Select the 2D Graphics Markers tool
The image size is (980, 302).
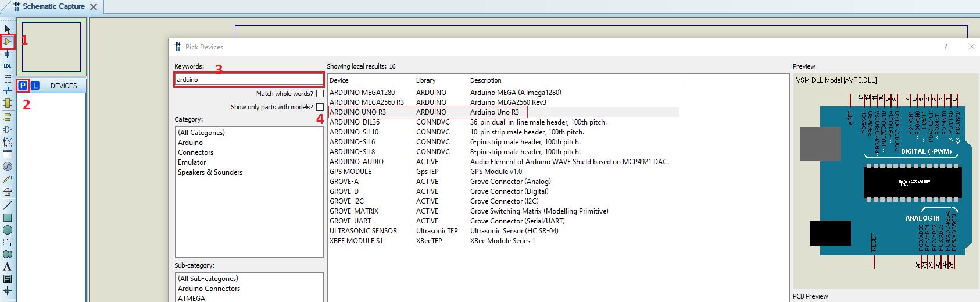click(8, 290)
